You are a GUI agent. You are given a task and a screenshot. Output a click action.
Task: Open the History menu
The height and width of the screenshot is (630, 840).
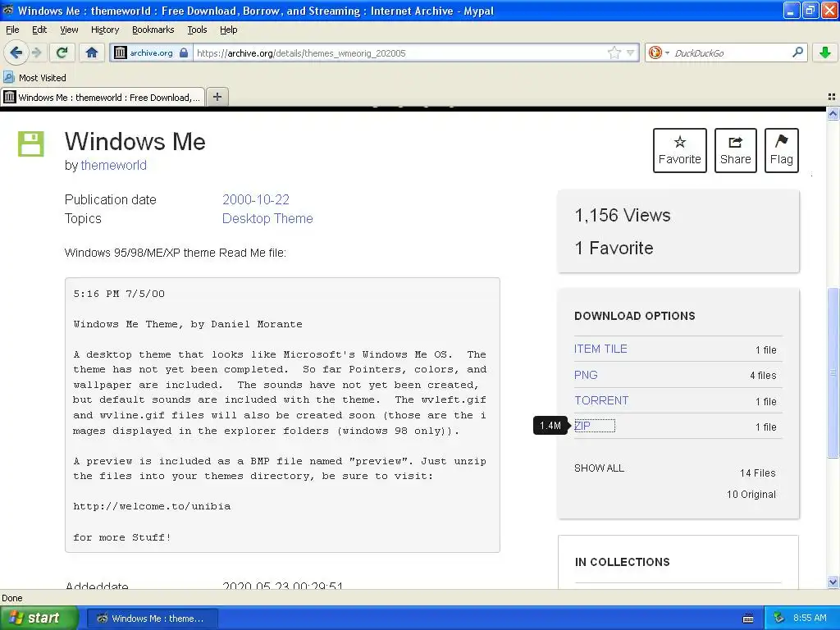click(104, 30)
